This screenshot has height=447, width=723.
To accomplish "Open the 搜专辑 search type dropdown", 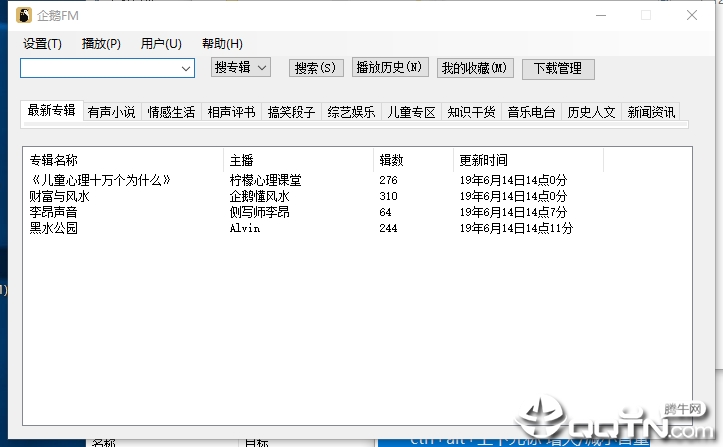I will coord(241,68).
